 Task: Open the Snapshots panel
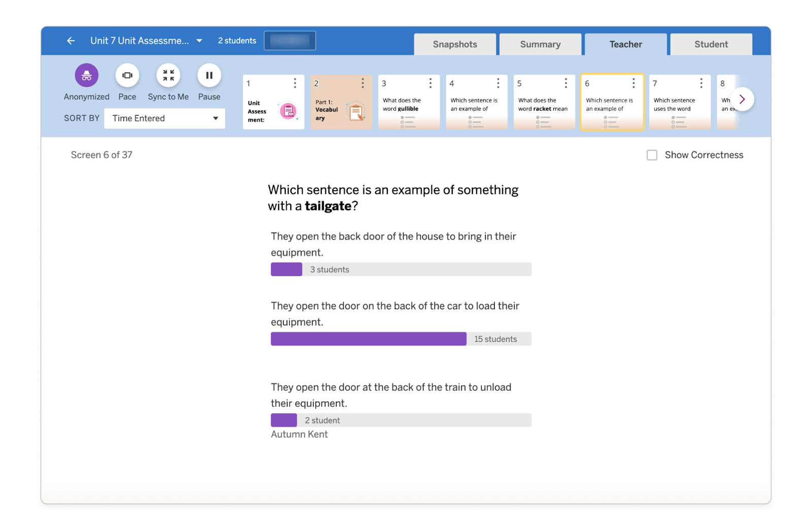point(455,44)
